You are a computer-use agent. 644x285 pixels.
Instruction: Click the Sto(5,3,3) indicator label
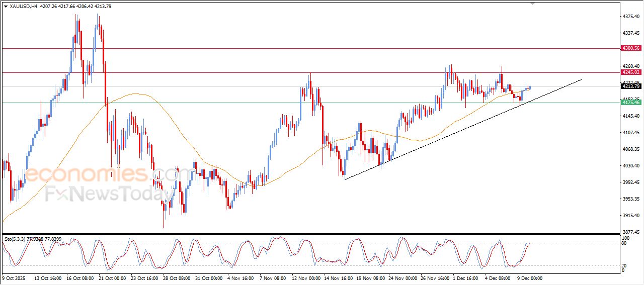(x=18, y=239)
